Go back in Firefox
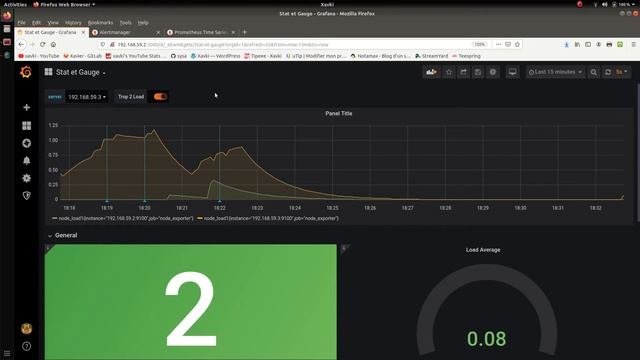The image size is (640, 360). pyautogui.click(x=21, y=44)
